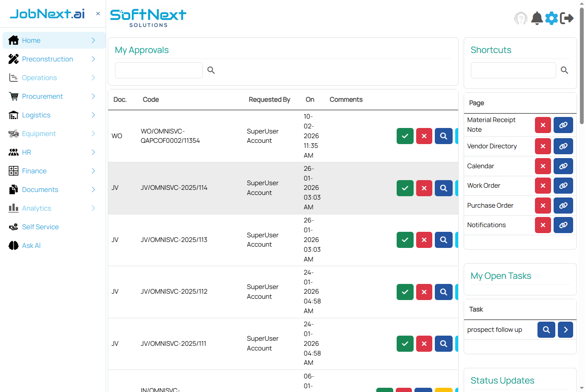The width and height of the screenshot is (585, 392).
Task: Click inside the My Approvals search field
Action: coord(158,70)
